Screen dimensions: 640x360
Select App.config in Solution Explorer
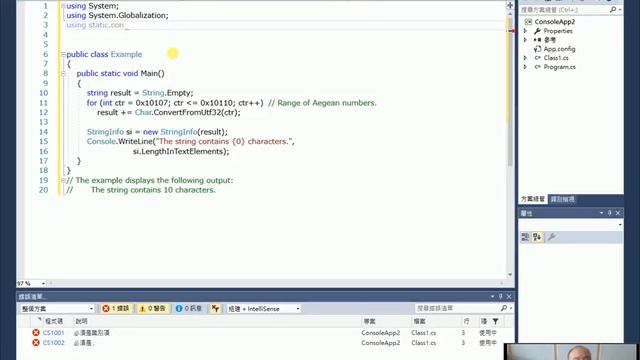[559, 49]
